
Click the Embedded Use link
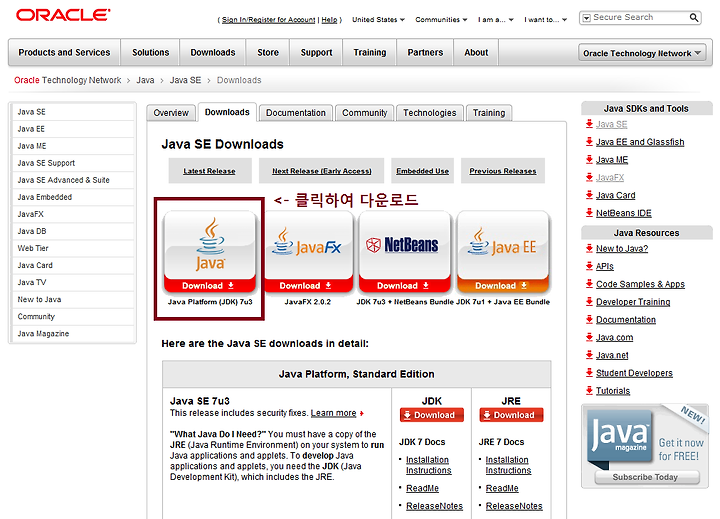click(422, 171)
